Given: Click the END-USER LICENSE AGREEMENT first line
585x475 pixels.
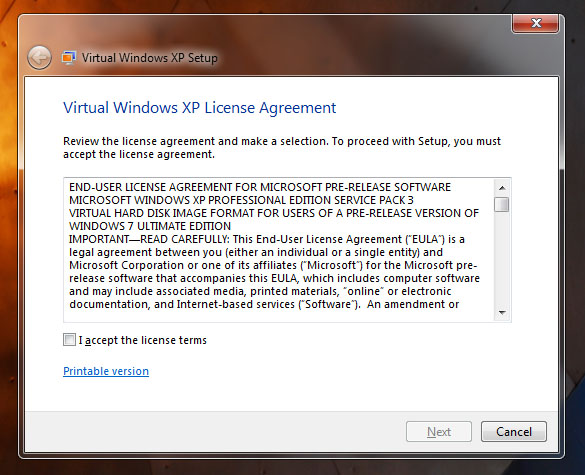Looking at the screenshot, I should click(x=260, y=187).
